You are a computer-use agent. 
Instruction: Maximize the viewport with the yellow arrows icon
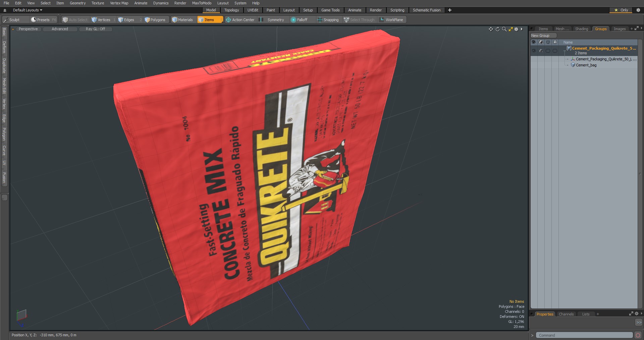pyautogui.click(x=511, y=29)
